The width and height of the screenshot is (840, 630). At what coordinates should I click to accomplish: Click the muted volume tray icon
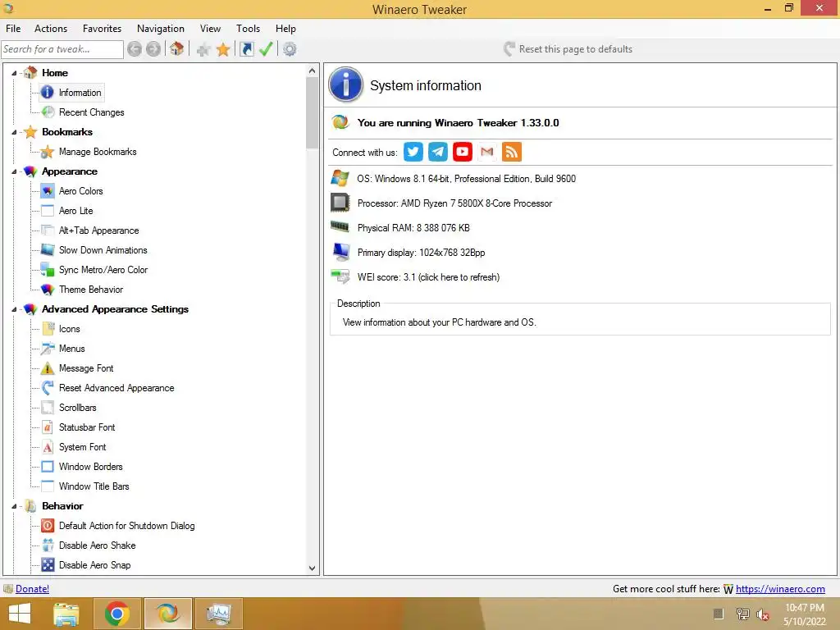[763, 614]
